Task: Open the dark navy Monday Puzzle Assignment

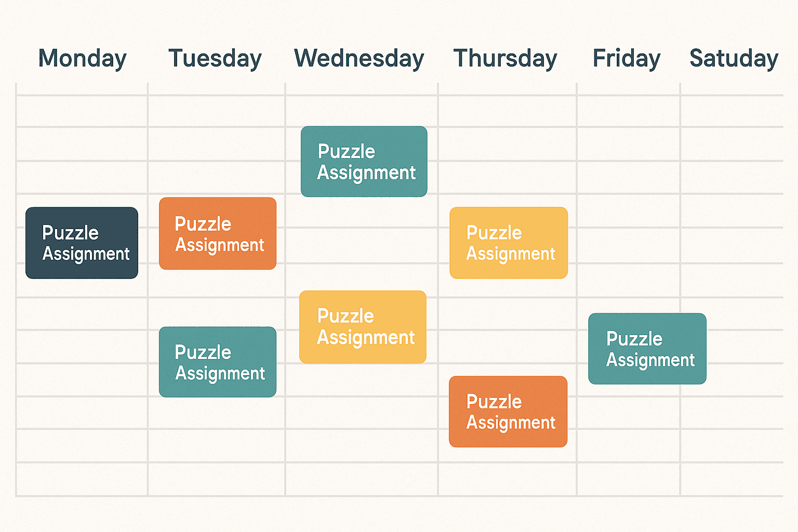Action: (82, 243)
